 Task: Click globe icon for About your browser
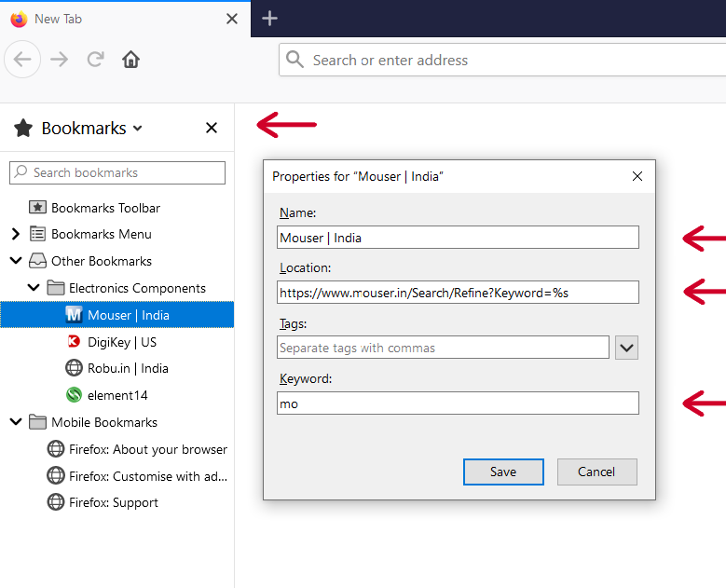click(56, 448)
